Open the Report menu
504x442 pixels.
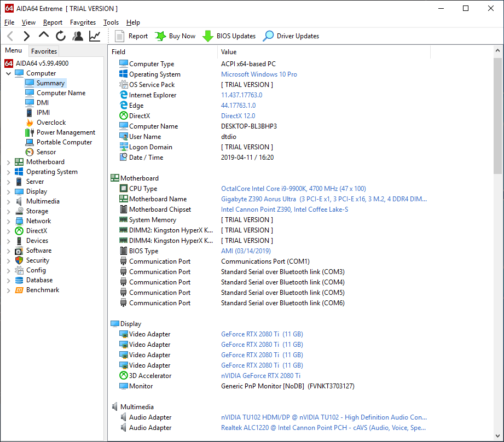(x=53, y=22)
